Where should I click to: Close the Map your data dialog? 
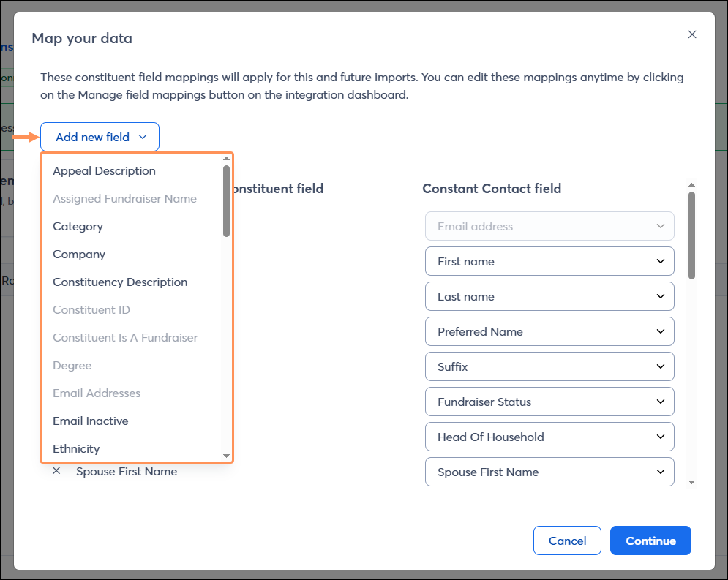click(x=691, y=34)
